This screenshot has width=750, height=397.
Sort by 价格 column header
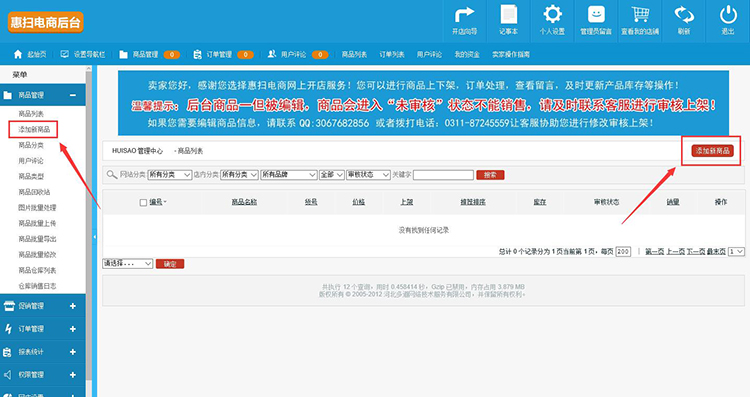(358, 202)
